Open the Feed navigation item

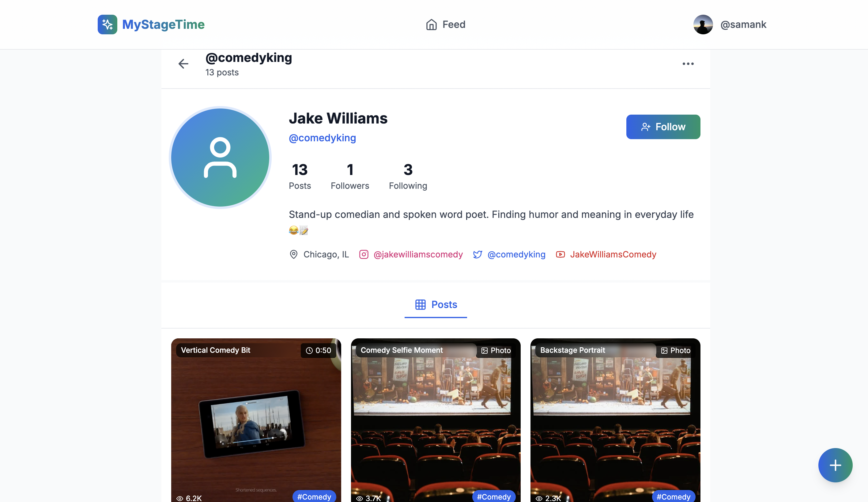(x=453, y=25)
